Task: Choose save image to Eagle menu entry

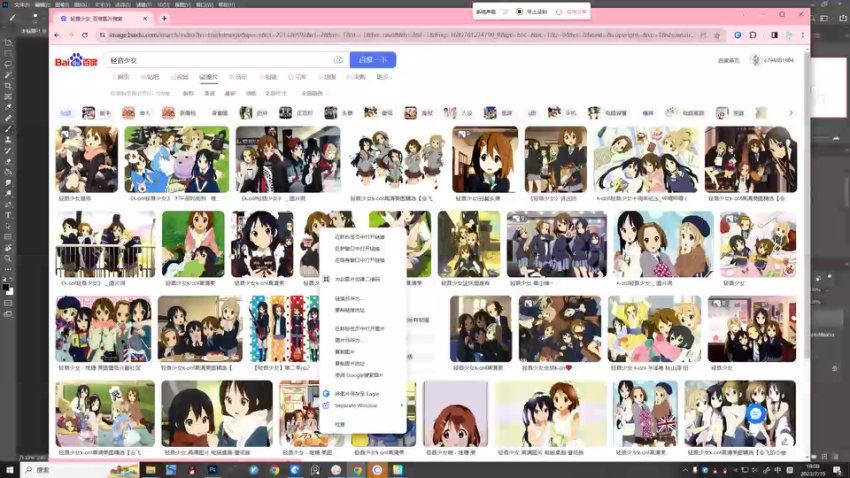Action: (x=363, y=394)
